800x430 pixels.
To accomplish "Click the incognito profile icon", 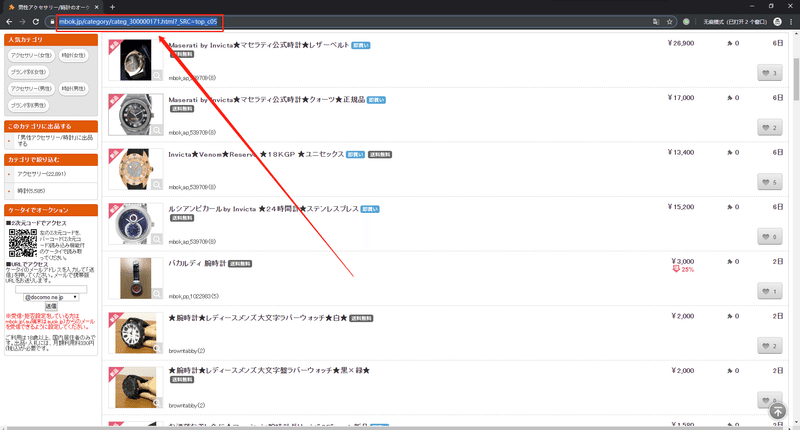I will 778,21.
